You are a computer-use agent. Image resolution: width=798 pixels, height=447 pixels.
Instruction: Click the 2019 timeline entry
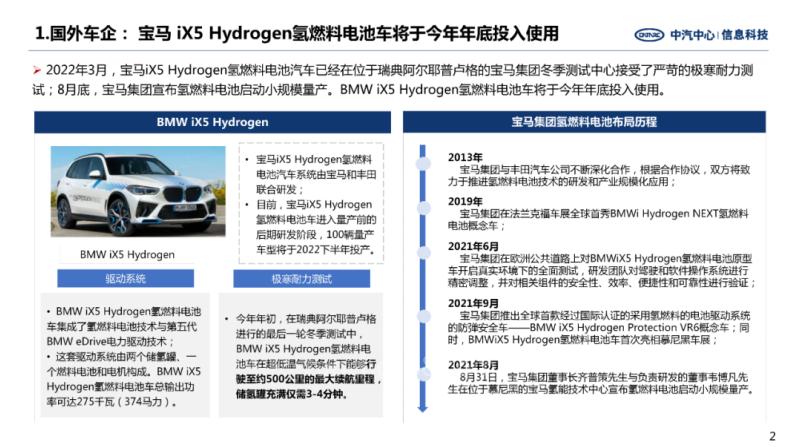click(x=465, y=201)
